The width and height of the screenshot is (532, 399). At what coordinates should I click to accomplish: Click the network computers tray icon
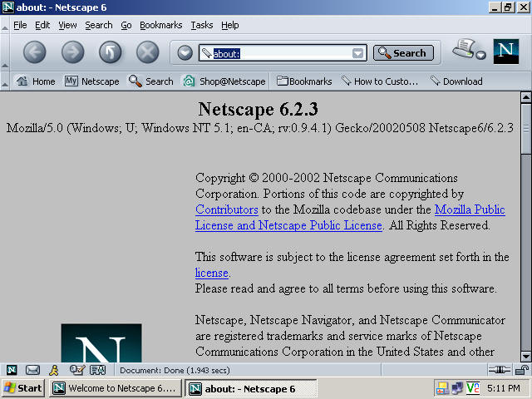pyautogui.click(x=457, y=388)
